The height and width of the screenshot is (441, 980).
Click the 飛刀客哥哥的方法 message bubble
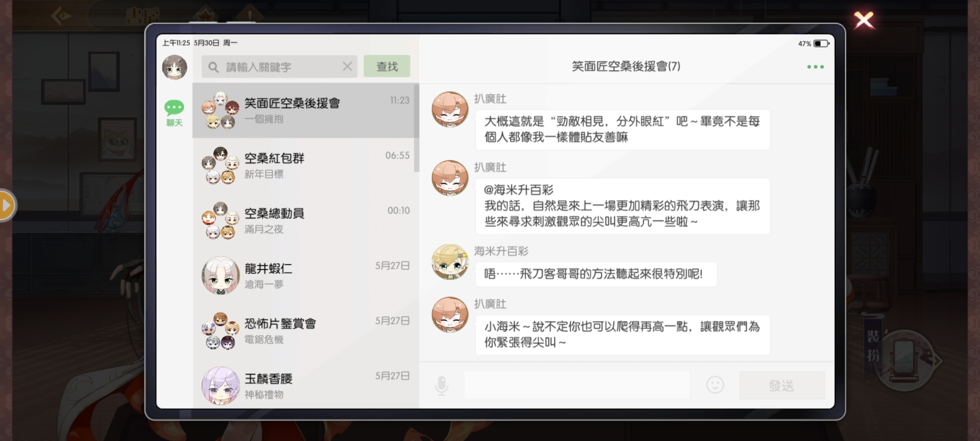pos(596,274)
